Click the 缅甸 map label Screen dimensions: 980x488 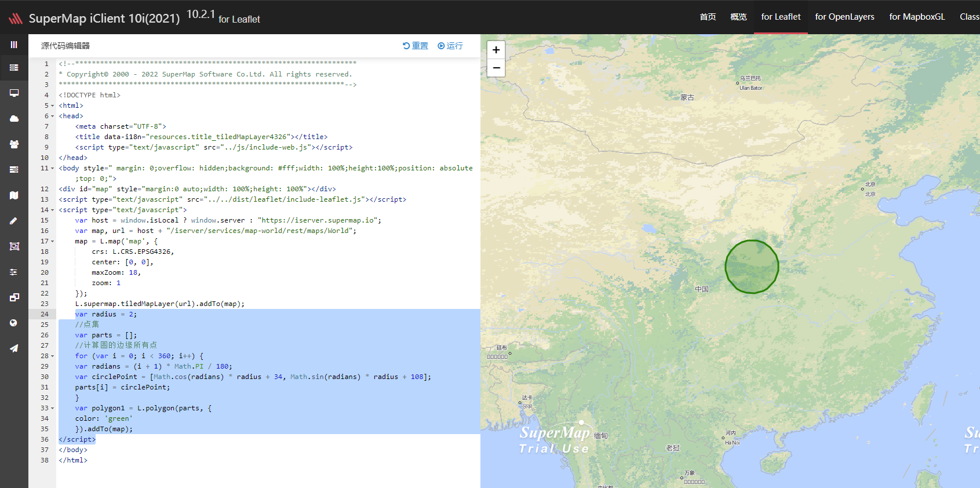pyautogui.click(x=601, y=436)
